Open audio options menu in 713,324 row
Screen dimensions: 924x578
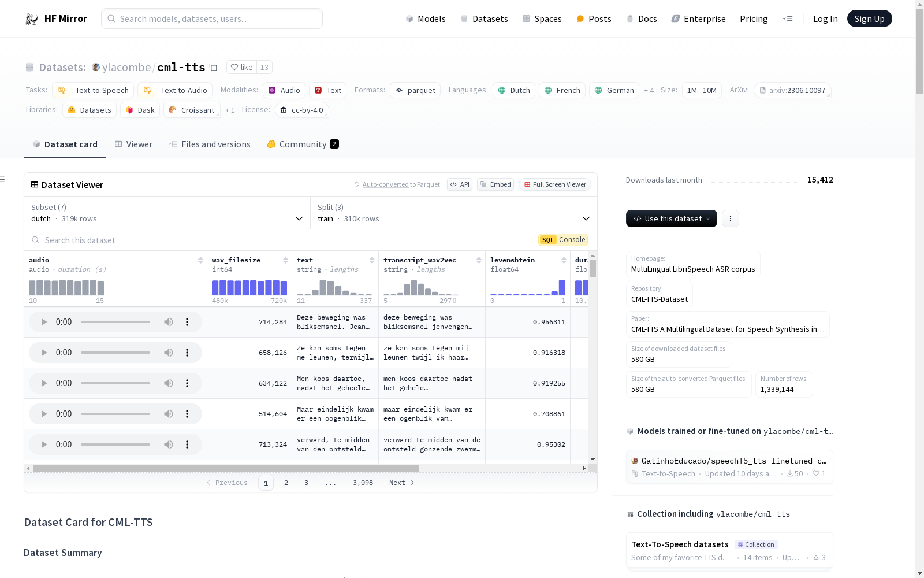click(x=187, y=444)
